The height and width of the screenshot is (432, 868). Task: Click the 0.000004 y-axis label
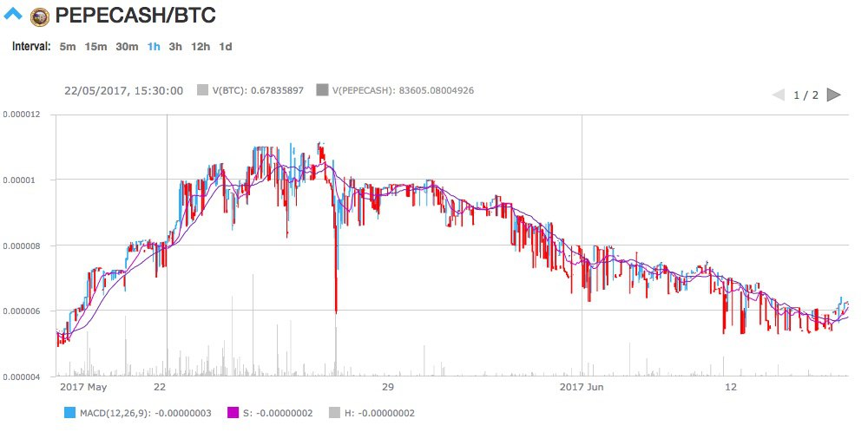[x=23, y=376]
